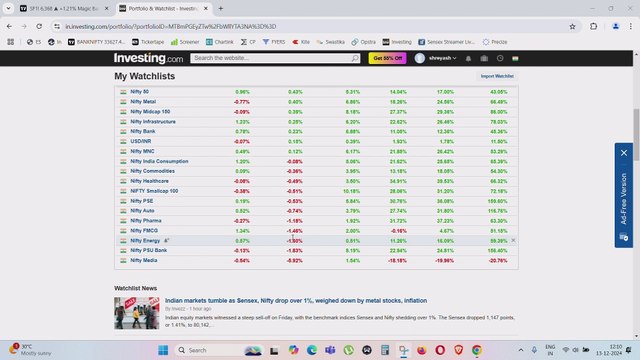Open Opera browser from taskbar
The width and height of the screenshot is (640, 360).
[x=440, y=350]
